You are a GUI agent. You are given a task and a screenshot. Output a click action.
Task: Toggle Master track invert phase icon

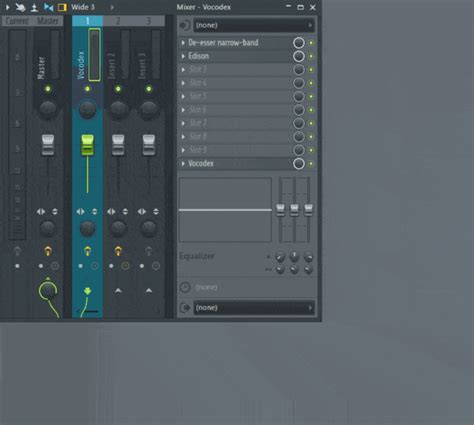tap(55, 212)
